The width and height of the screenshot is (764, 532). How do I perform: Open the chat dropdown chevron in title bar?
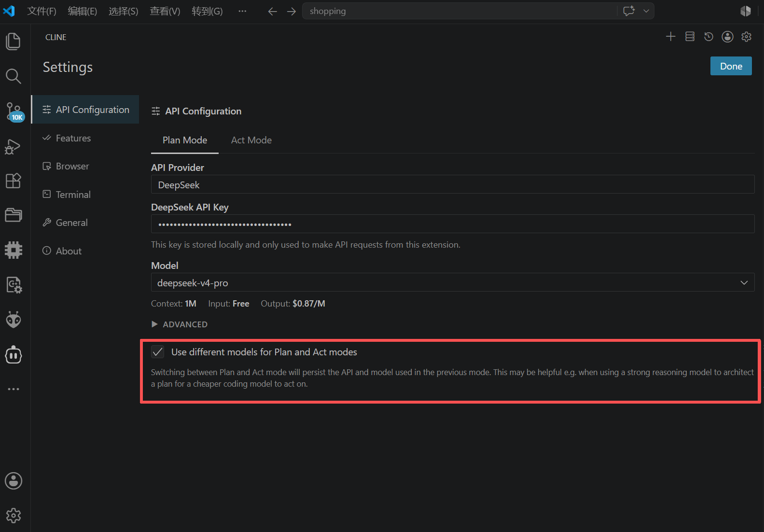click(x=646, y=11)
